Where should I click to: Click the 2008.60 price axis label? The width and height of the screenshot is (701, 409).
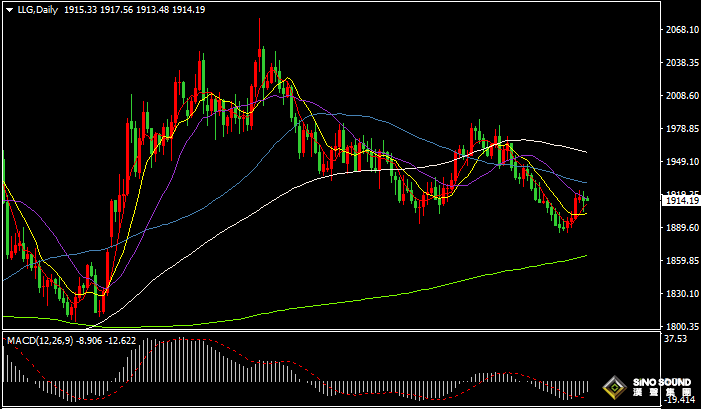680,96
